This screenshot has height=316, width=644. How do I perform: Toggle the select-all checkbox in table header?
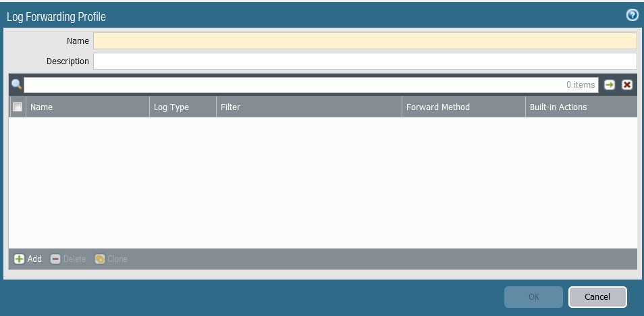[x=18, y=107]
